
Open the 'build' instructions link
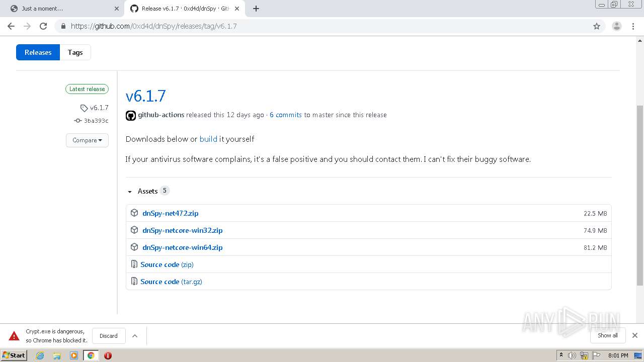tap(208, 139)
